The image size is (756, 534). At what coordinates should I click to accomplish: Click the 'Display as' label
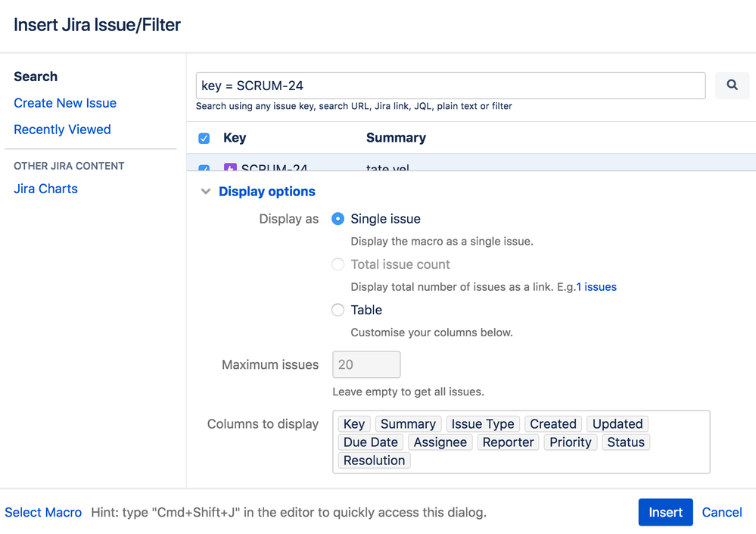pyautogui.click(x=289, y=219)
